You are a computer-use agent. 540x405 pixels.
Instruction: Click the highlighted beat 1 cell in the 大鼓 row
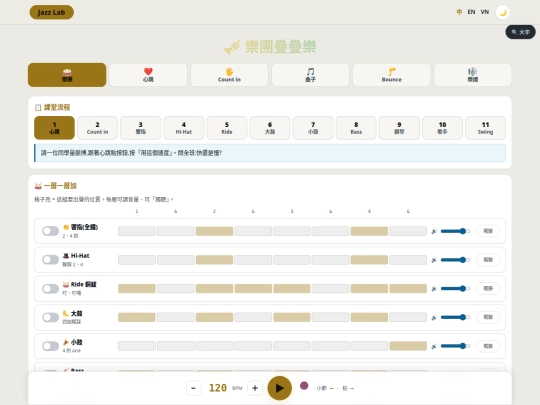tap(137, 317)
